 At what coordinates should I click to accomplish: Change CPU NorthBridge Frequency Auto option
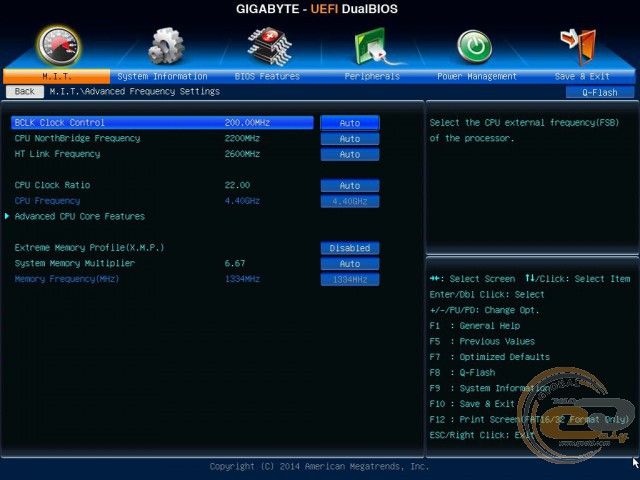click(x=350, y=139)
